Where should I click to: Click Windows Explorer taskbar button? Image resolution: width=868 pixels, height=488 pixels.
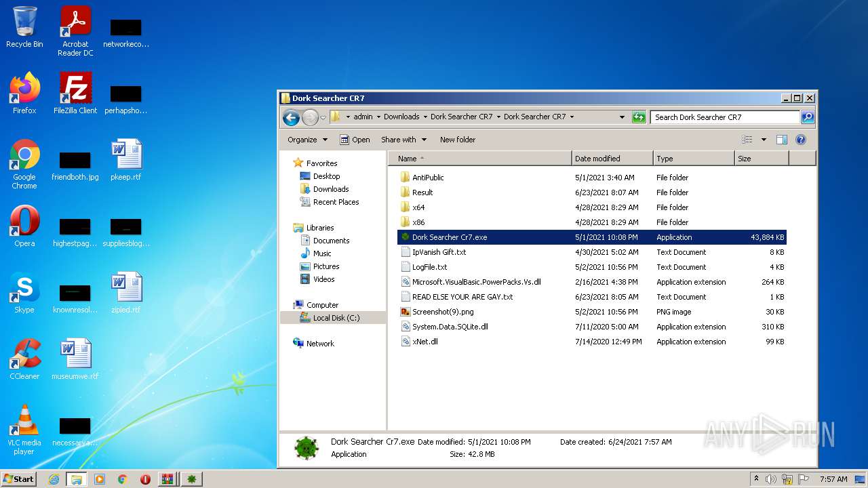(x=77, y=479)
